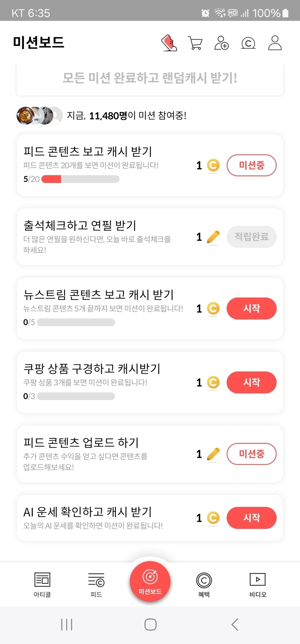This screenshot has height=644, width=300.
Task: Tap 미션중 button for 피드 콘텐츠 업로드
Action: 252,454
